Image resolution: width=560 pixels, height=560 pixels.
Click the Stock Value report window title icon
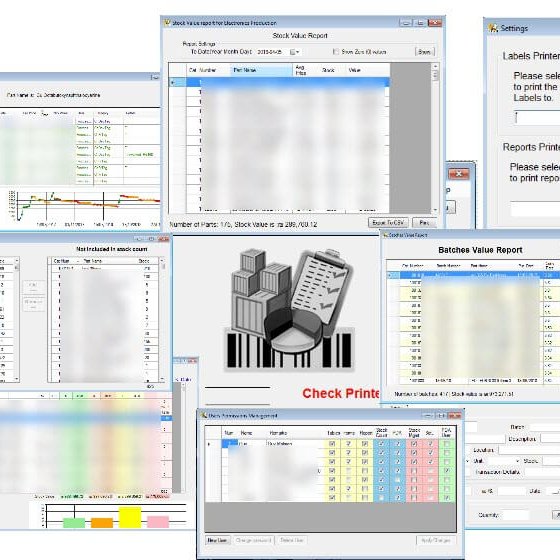167,23
